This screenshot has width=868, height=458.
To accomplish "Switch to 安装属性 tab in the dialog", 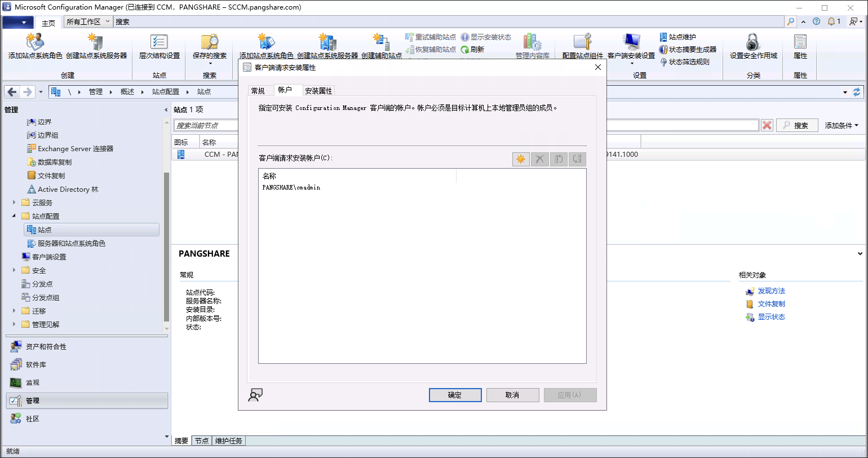I will [318, 91].
